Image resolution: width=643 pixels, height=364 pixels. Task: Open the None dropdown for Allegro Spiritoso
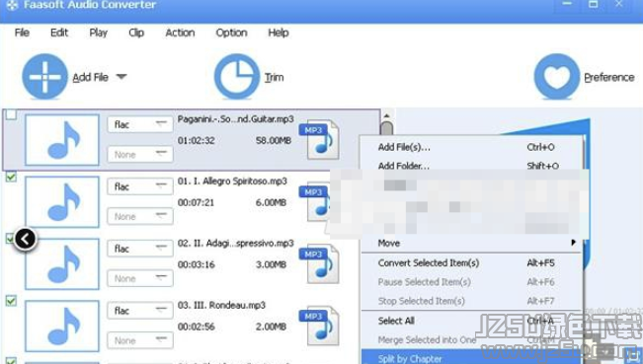tap(140, 217)
